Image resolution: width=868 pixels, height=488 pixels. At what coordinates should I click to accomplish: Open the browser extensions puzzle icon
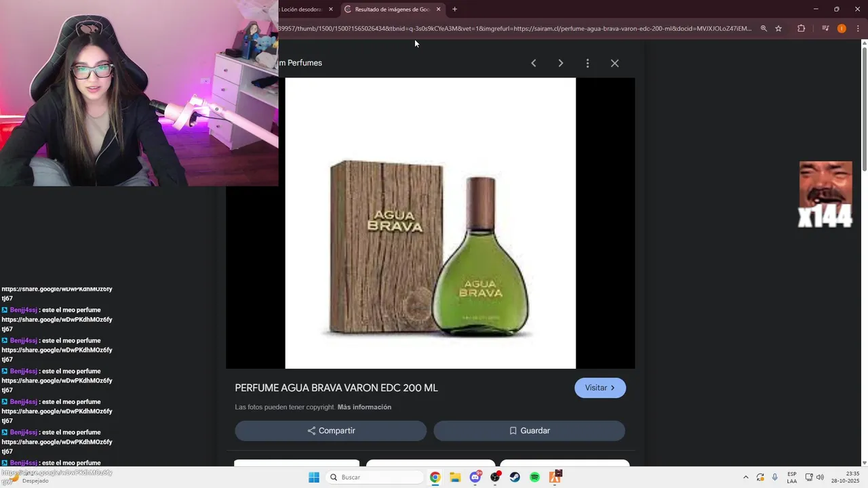[x=801, y=28]
